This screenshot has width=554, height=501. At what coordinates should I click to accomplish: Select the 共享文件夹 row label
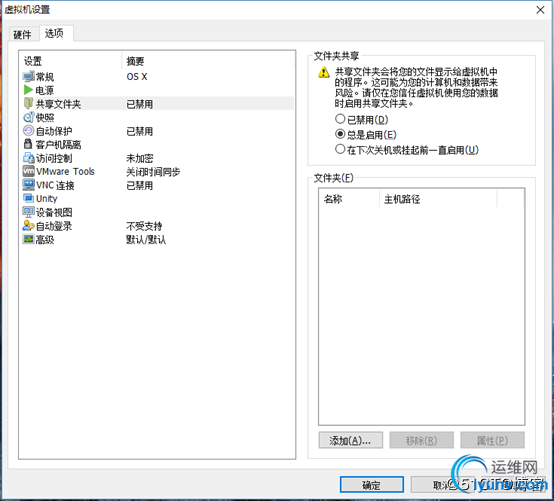click(59, 104)
